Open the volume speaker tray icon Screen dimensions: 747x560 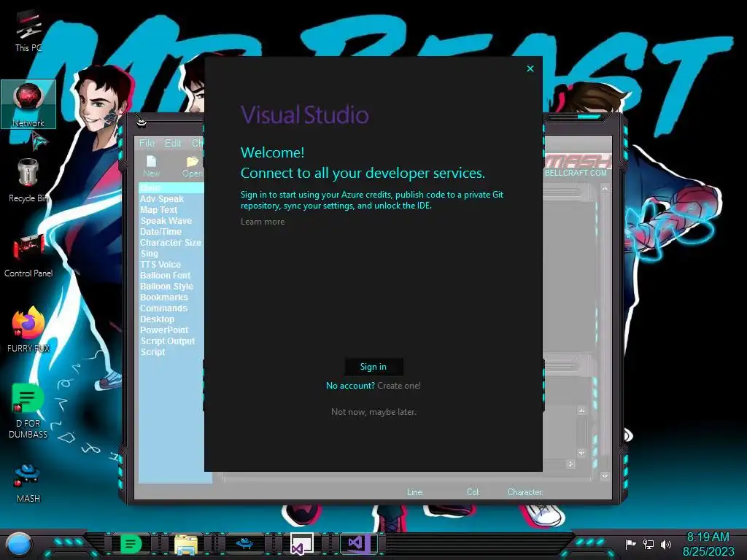pyautogui.click(x=666, y=544)
